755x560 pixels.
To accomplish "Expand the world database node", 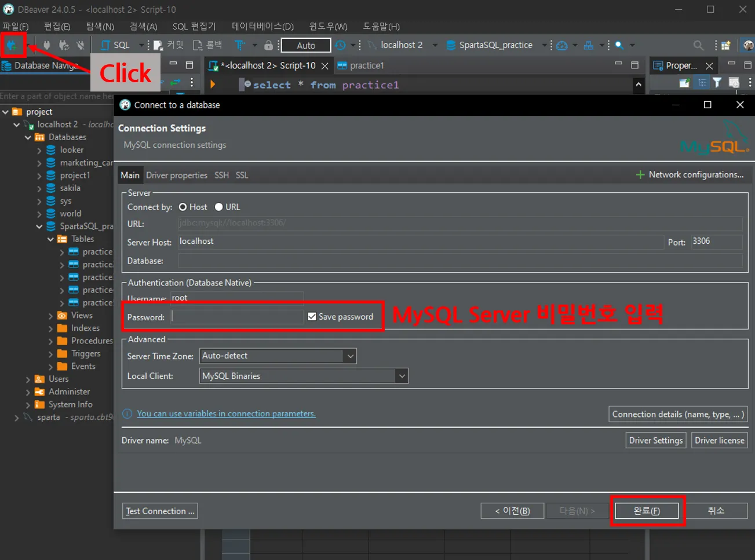I will [39, 214].
